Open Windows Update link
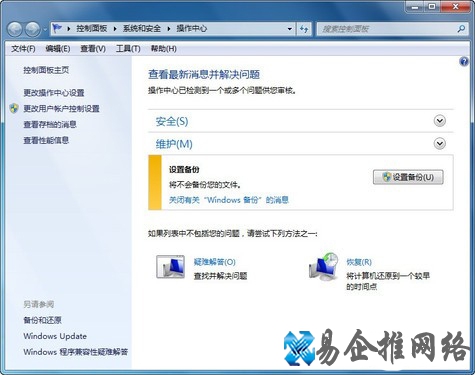 click(55, 336)
